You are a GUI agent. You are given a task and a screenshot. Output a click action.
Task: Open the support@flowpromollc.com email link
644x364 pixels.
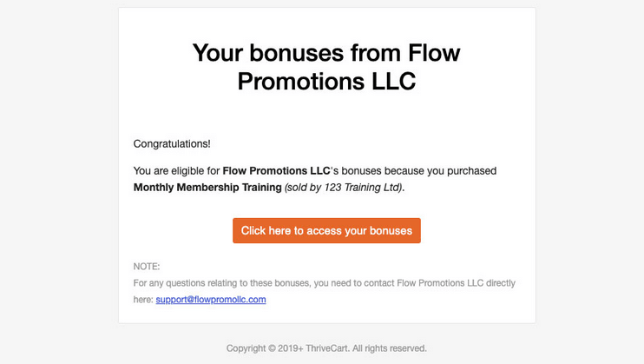tap(211, 300)
